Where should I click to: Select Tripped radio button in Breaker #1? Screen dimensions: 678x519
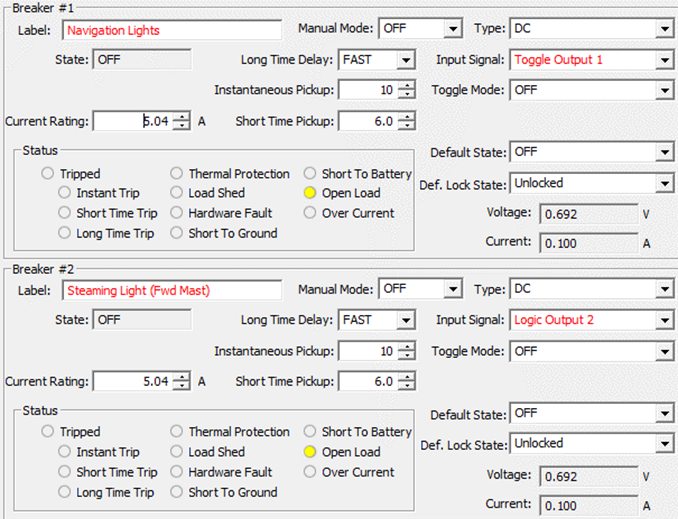click(47, 174)
